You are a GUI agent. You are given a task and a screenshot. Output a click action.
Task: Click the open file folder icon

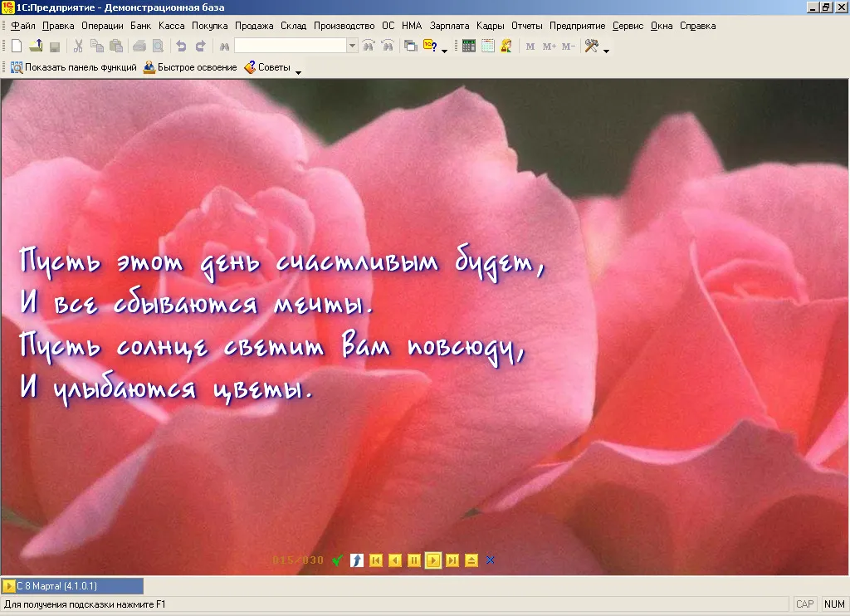[36, 46]
